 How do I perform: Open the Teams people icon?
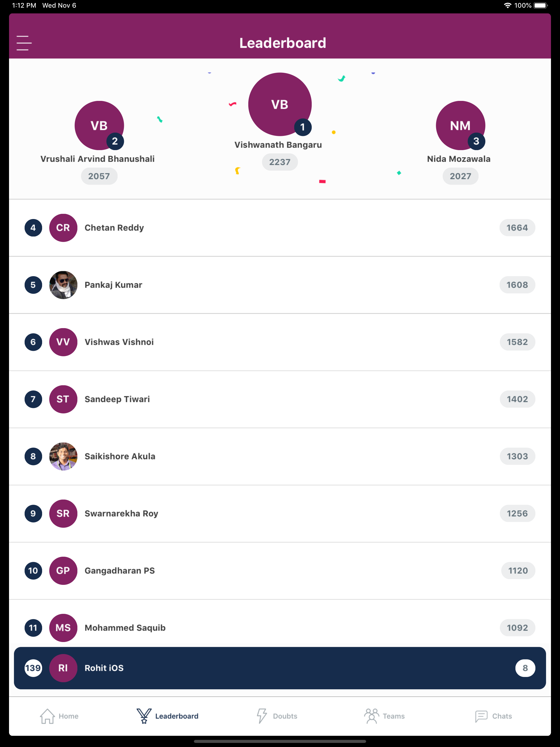[372, 716]
